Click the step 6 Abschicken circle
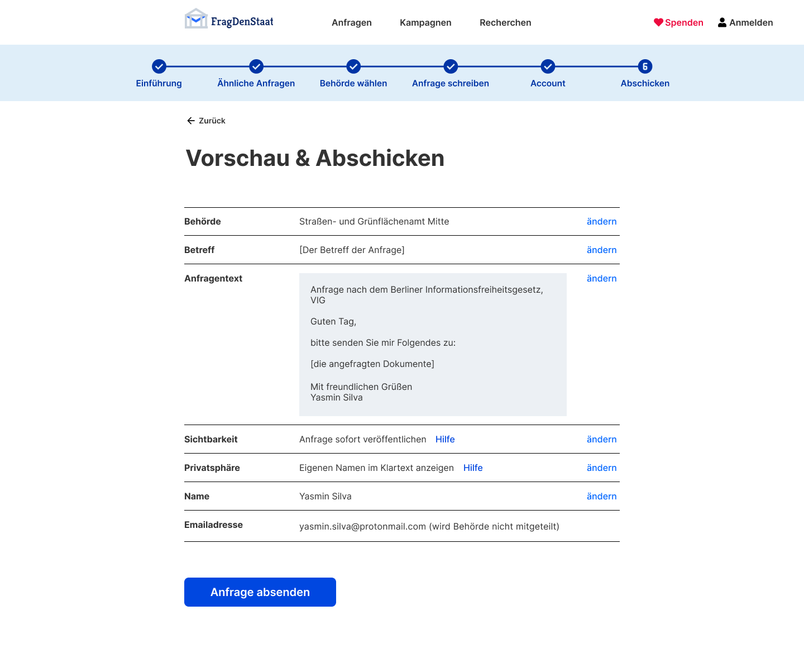Viewport: 804px width, 672px height. [x=645, y=66]
